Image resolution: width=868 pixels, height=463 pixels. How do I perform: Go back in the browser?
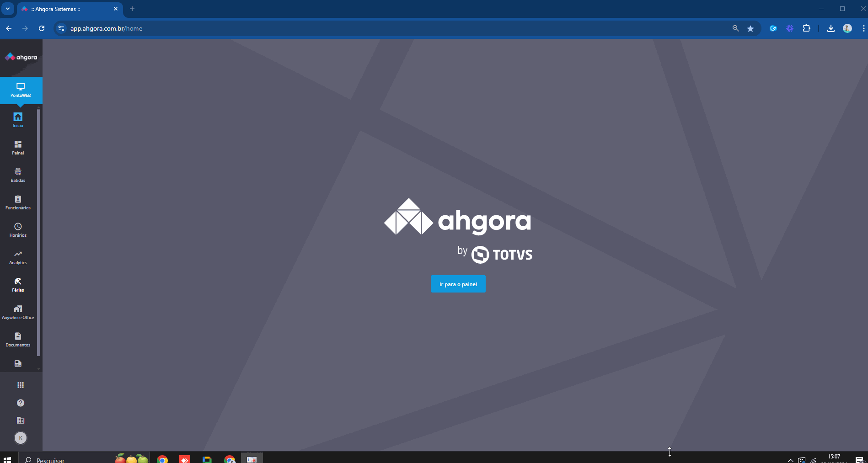coord(9,28)
